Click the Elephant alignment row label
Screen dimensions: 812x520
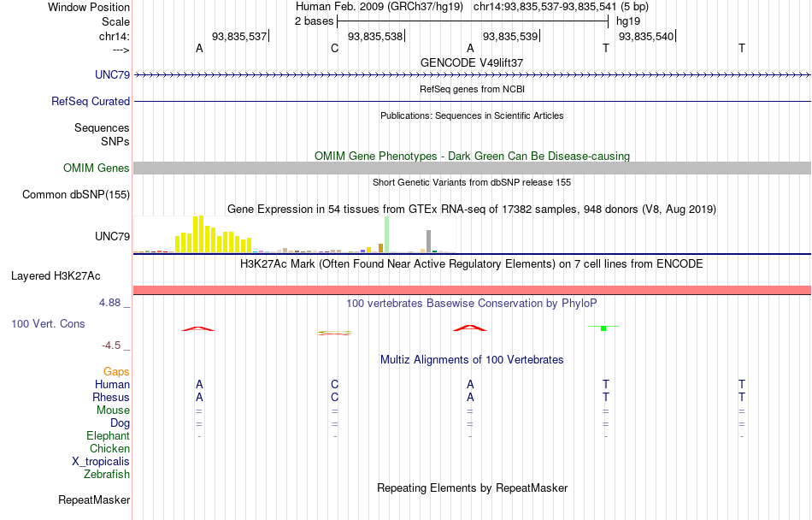(108, 435)
